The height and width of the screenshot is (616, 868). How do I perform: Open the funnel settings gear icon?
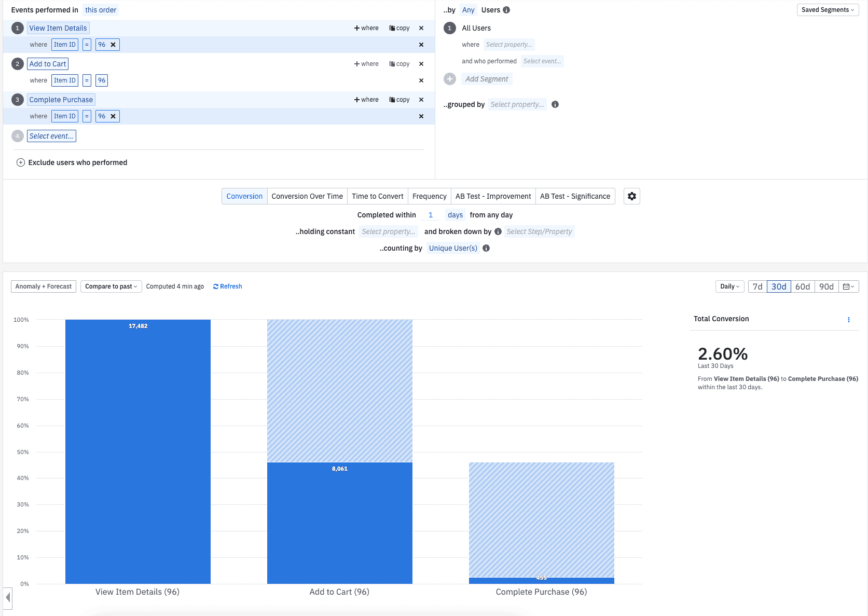(x=631, y=196)
